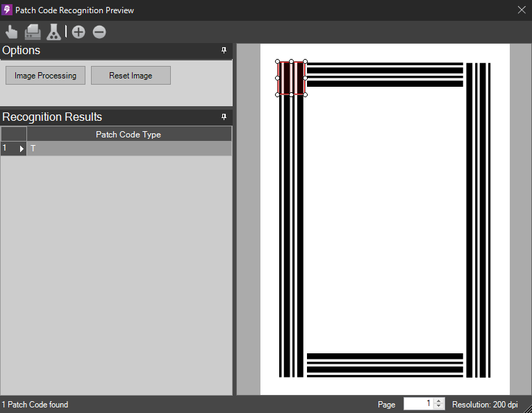Click the '1 Patch Code found' status text
532x413 pixels.
coord(35,405)
